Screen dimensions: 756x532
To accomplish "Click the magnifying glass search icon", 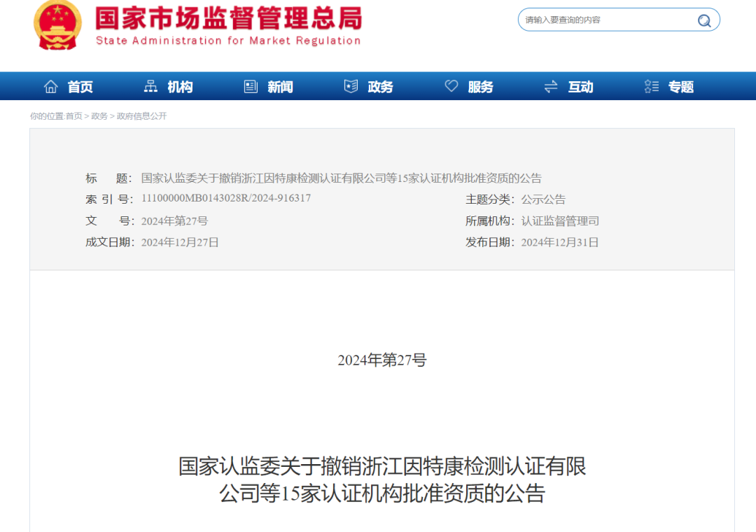I will 703,20.
